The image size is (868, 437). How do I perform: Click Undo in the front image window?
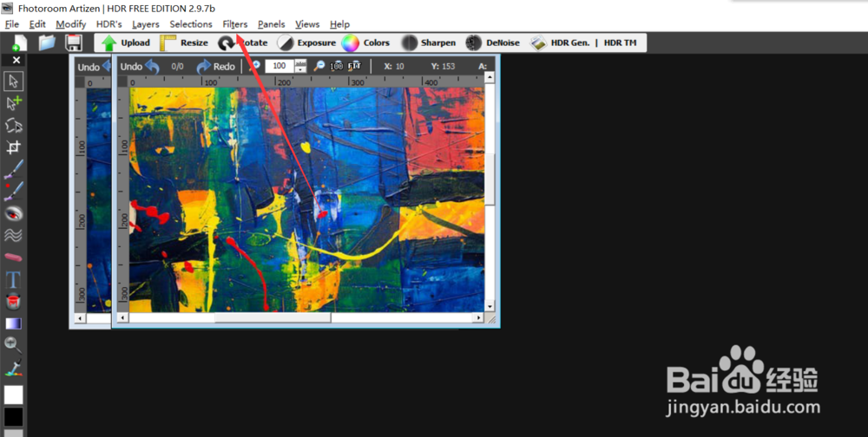pos(140,67)
